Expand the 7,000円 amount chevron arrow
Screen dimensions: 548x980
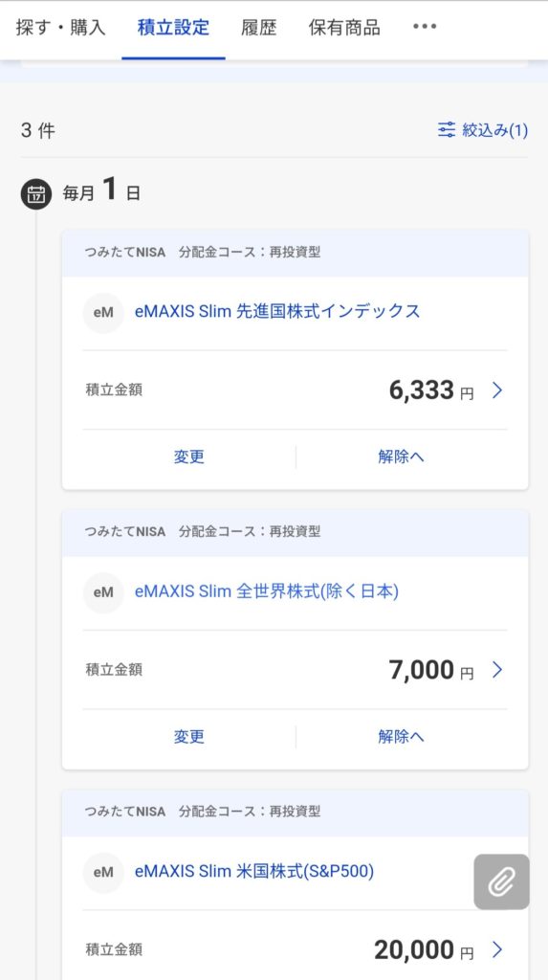497,670
